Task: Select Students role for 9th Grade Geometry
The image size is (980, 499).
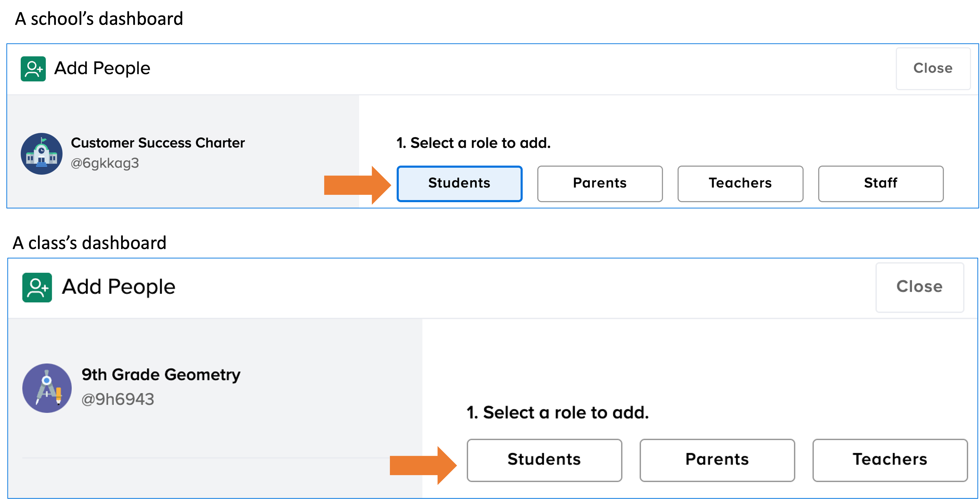Action: [544, 460]
